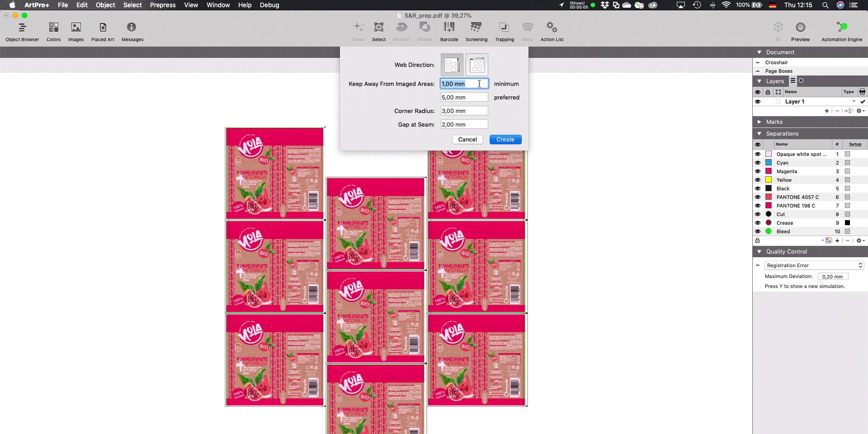
Task: Click the lock column header in Layers
Action: point(768,92)
